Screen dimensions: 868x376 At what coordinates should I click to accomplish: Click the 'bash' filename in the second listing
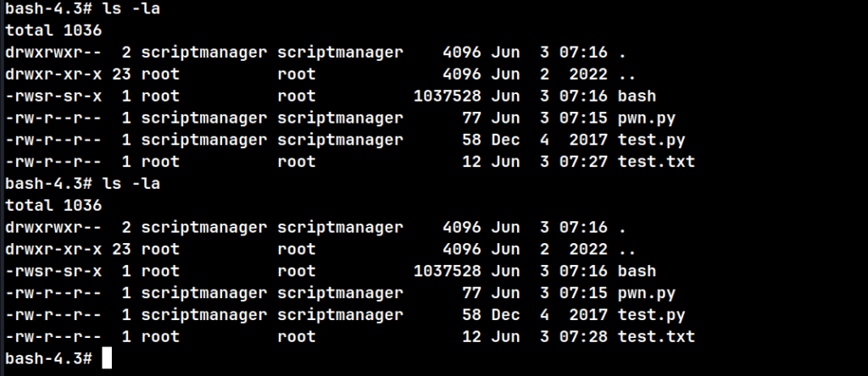[637, 271]
